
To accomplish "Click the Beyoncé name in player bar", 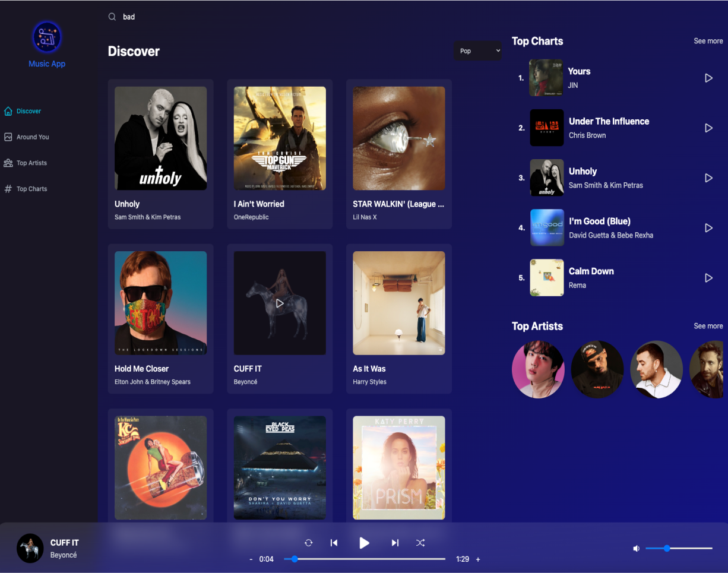I will pyautogui.click(x=64, y=555).
